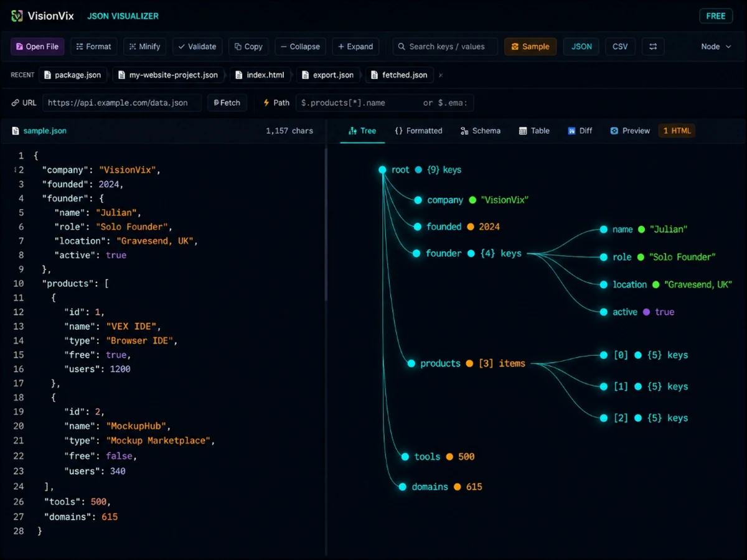Expand the products [1] node
Image resolution: width=747 pixels, height=560 pixels.
click(603, 386)
